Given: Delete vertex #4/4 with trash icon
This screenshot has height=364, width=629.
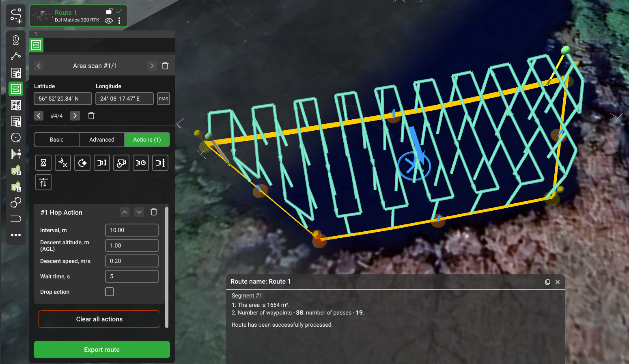Looking at the screenshot, I should click(91, 116).
